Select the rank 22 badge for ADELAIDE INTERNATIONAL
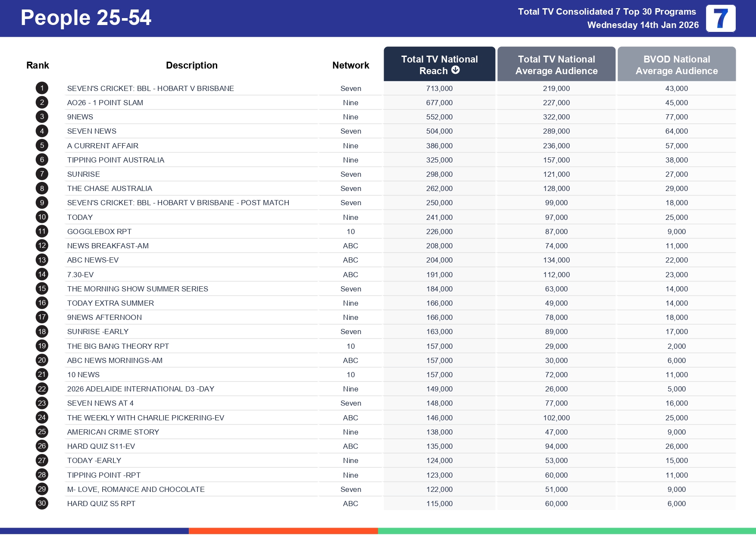 point(41,388)
